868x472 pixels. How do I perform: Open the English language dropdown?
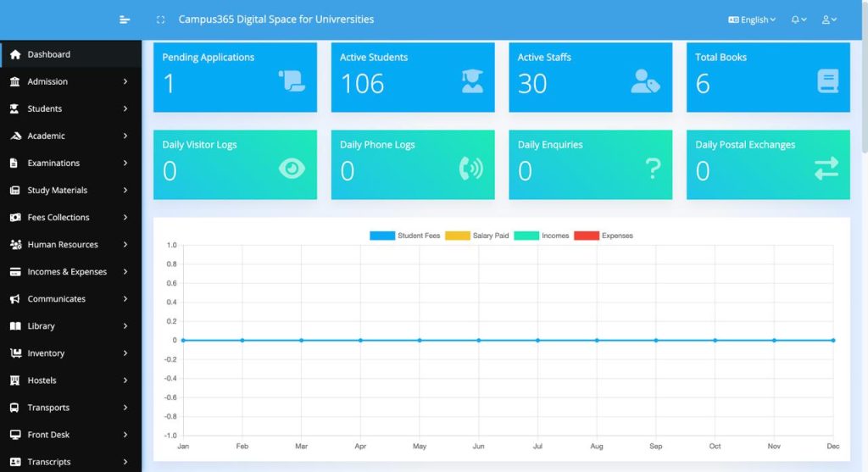point(752,19)
